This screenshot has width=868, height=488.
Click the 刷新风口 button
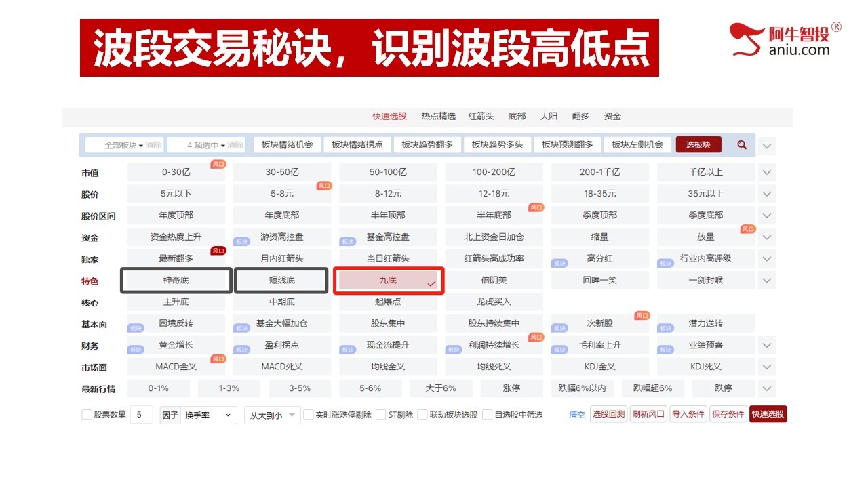pyautogui.click(x=648, y=414)
